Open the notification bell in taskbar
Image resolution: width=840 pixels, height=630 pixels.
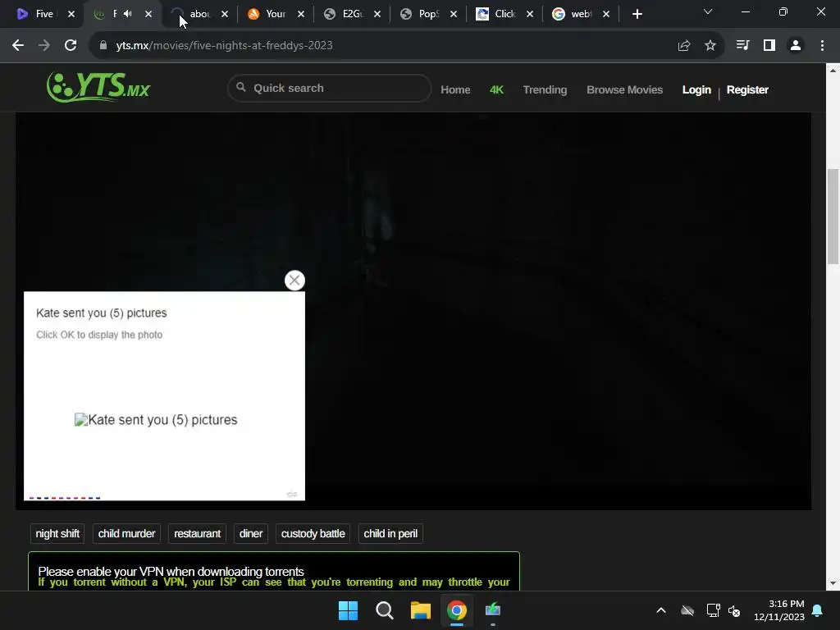click(818, 610)
